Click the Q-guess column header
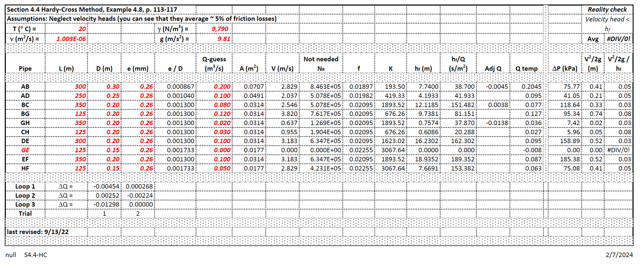The height and width of the screenshot is (269, 644). click(x=214, y=64)
